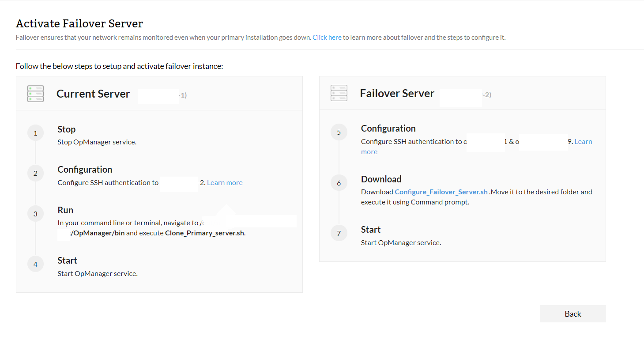Image resolution: width=644 pixels, height=344 pixels.
Task: Click the Download step heading
Action: pos(381,179)
